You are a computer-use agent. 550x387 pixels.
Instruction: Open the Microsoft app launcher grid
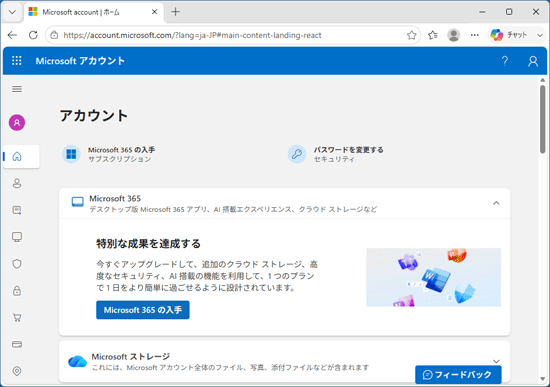point(16,61)
